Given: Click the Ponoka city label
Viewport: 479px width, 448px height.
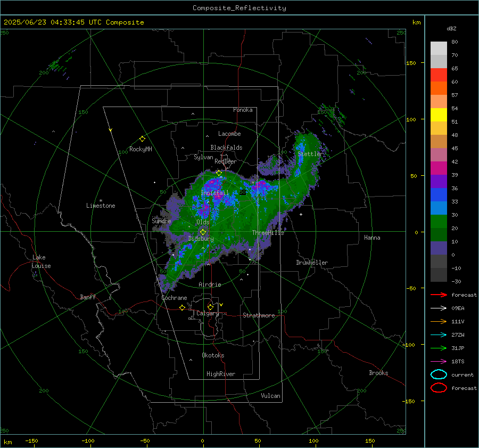Looking at the screenshot, I should 243,110.
